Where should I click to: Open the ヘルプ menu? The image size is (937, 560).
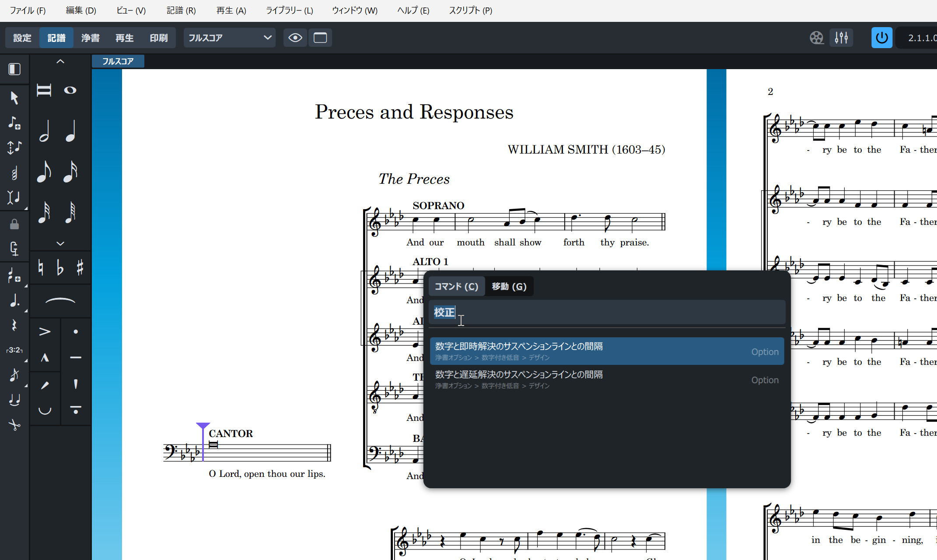coord(413,10)
